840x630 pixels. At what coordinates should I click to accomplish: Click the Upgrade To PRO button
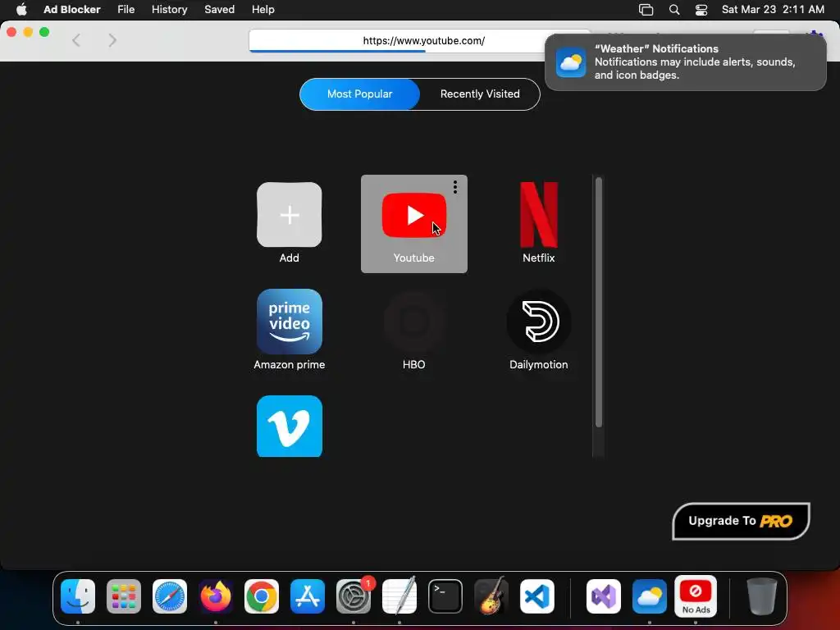coord(741,521)
